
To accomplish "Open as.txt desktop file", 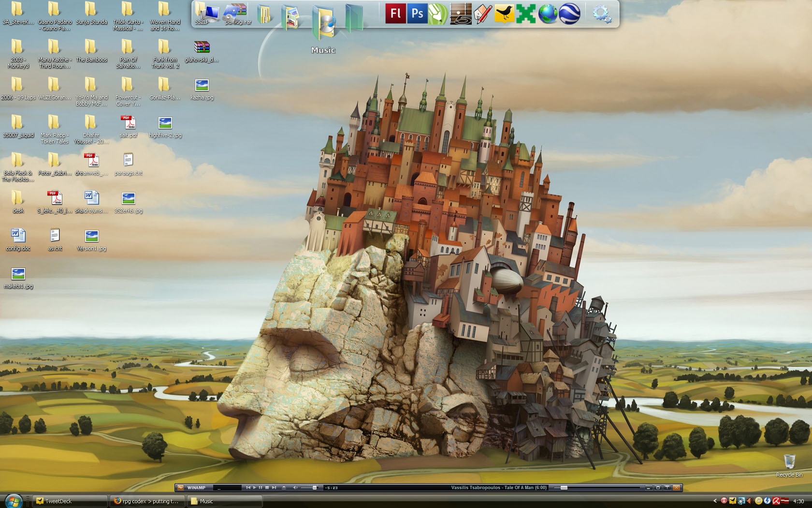I will tap(55, 240).
